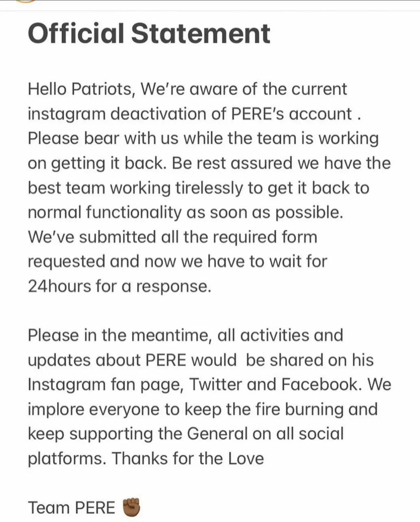420x522 pixels.
Task: Click the raised fist emoji
Action: click(131, 507)
